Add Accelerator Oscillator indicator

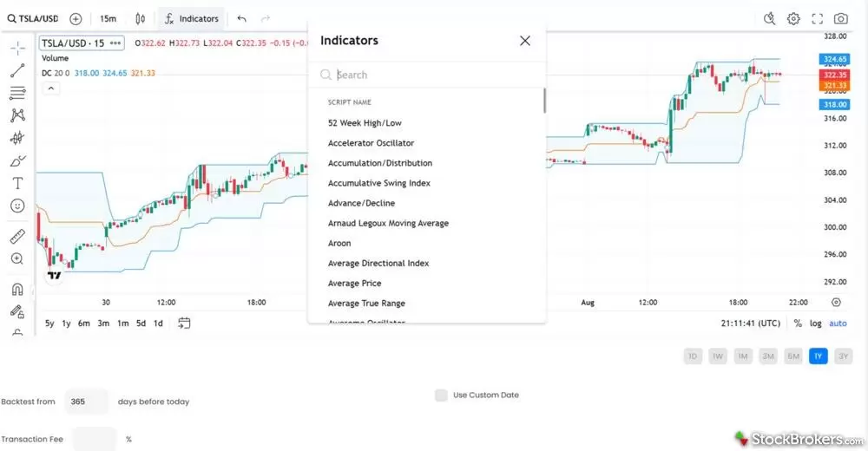426,143
